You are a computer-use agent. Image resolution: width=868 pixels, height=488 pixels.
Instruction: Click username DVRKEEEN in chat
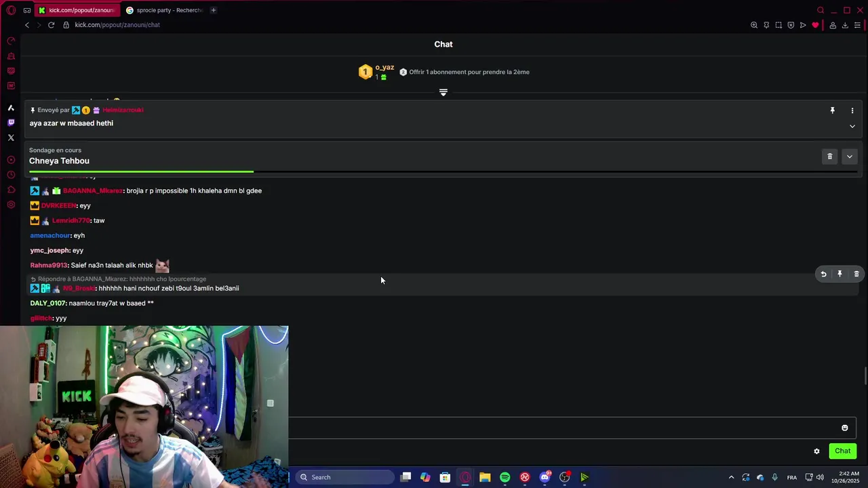point(59,206)
